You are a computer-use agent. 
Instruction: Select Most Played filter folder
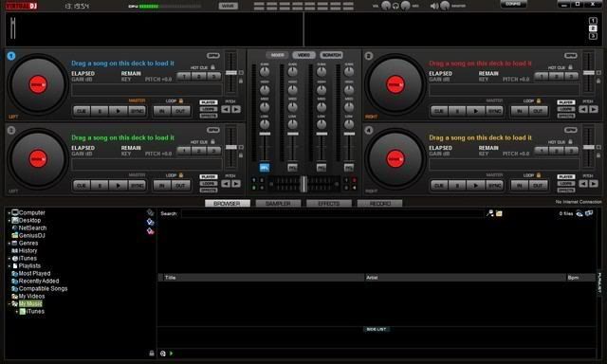click(x=34, y=274)
